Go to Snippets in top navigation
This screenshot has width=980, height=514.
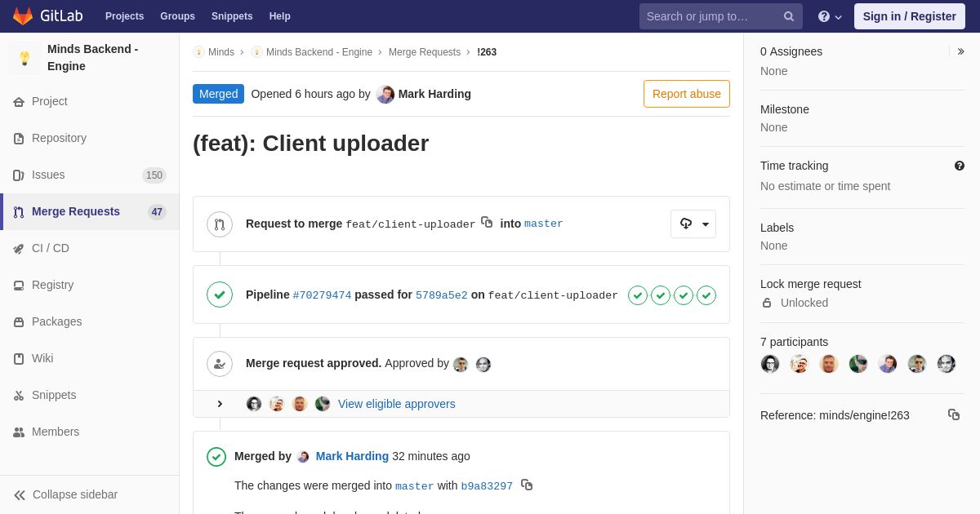232,16
